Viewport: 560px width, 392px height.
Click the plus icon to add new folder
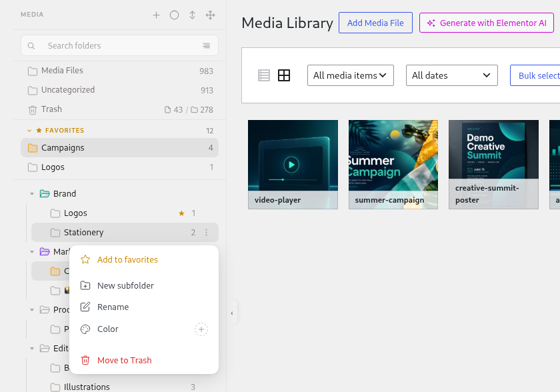[156, 15]
